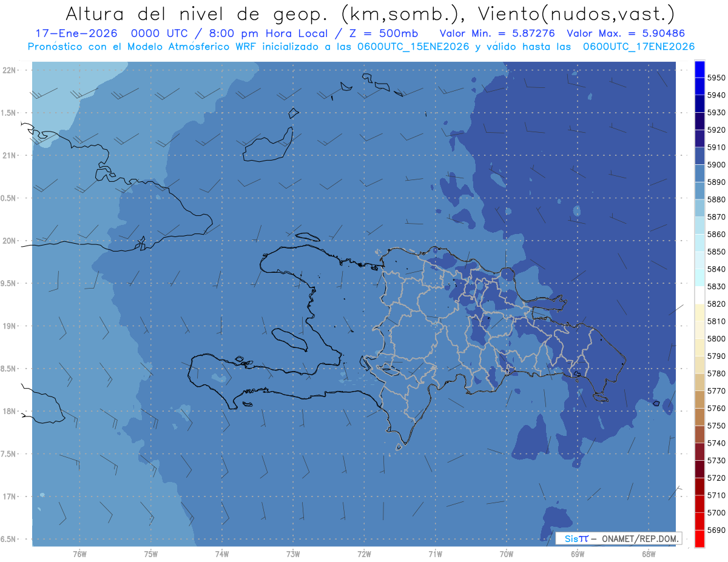Click the 5850 legend value
Screen dimensions: 728x562
tap(716, 252)
